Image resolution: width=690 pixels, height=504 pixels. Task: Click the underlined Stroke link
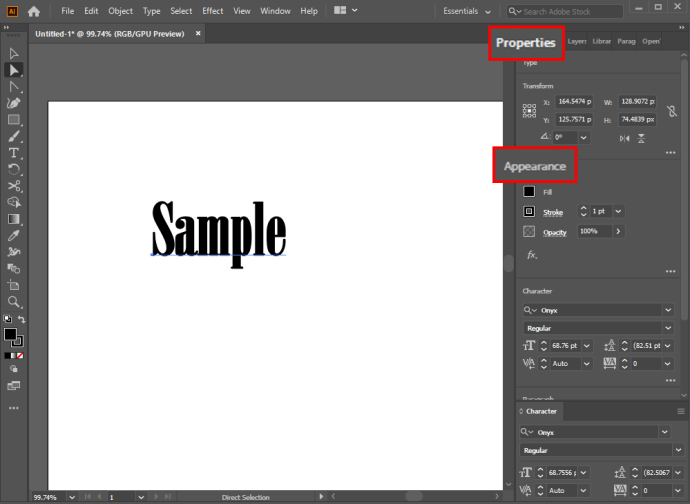coord(553,213)
